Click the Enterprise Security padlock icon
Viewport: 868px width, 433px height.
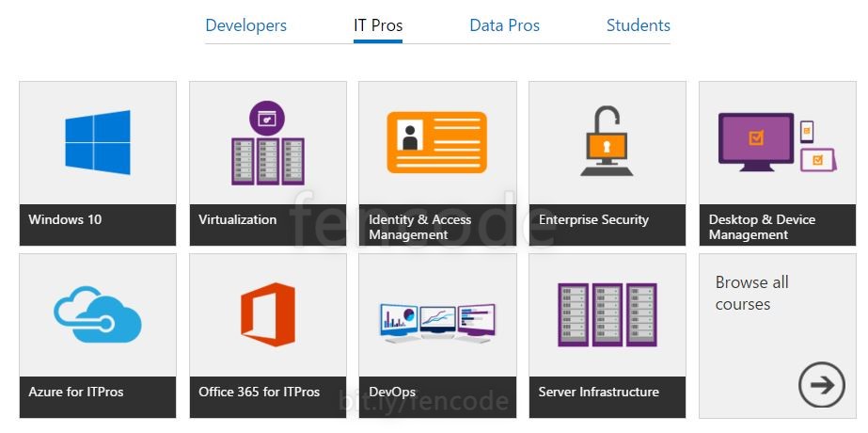pos(607,141)
